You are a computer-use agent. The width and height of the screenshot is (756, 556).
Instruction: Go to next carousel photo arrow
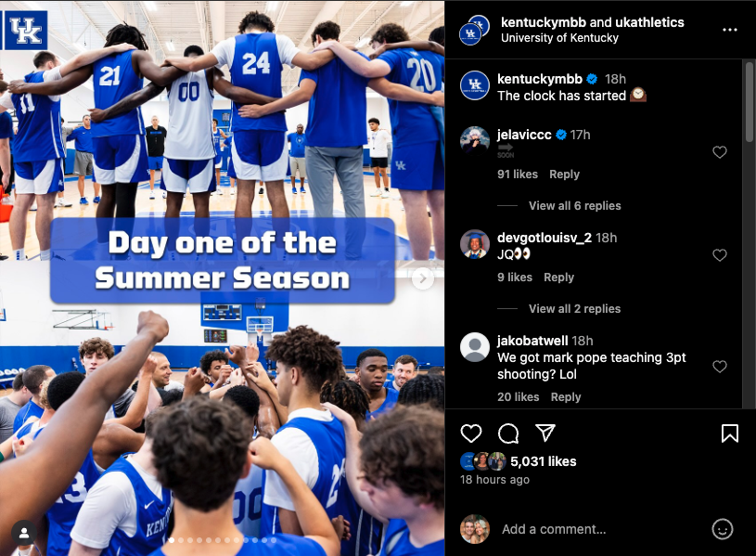(422, 278)
